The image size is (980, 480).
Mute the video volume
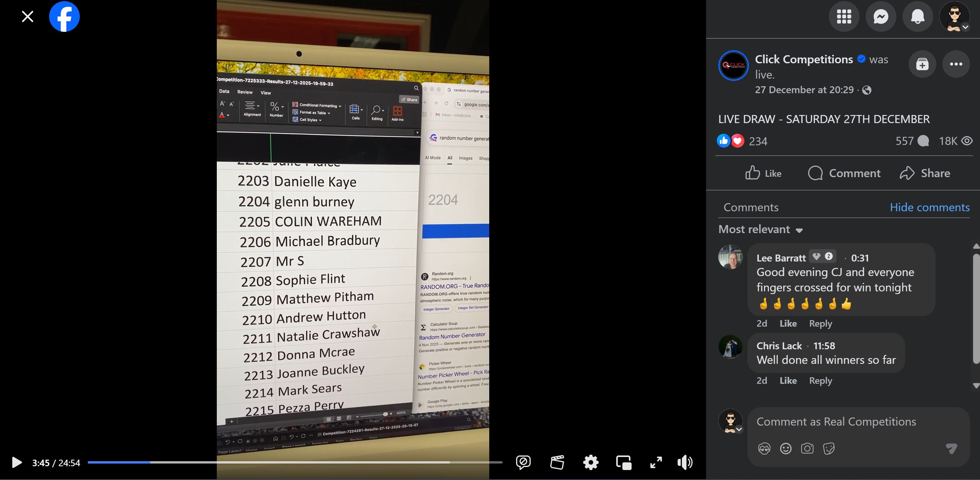click(x=685, y=462)
